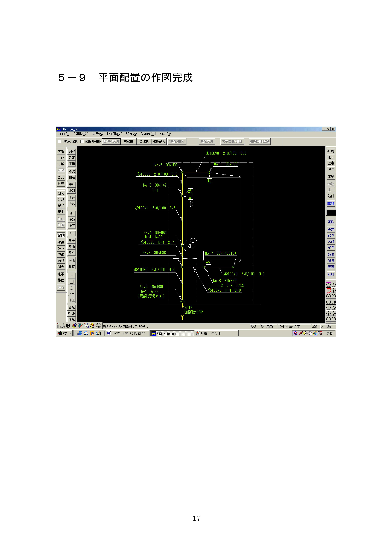Click the 間隔 interval get button
Image resolution: width=392 pixels, height=555 pixels.
point(331,267)
